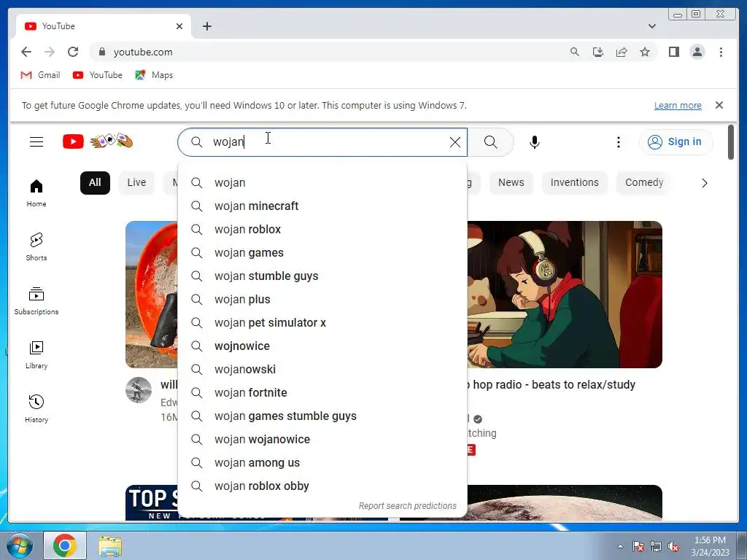Screen dimensions: 747x560
Task: Choose suggestion 'wojan plus'
Action: click(x=322, y=300)
